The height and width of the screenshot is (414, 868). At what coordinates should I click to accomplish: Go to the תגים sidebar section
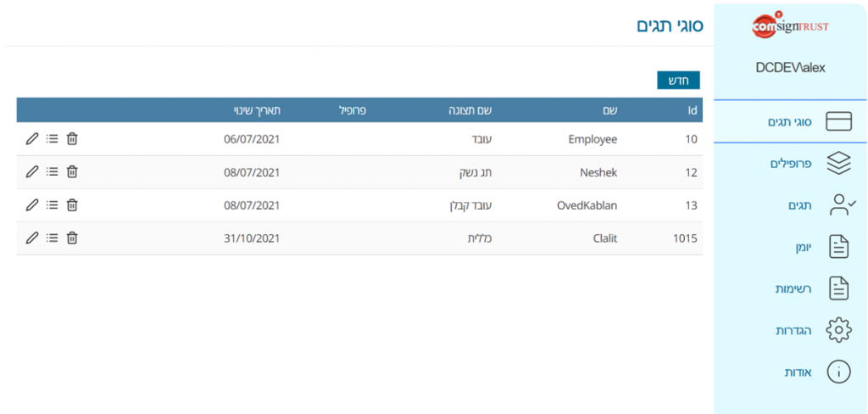(798, 204)
